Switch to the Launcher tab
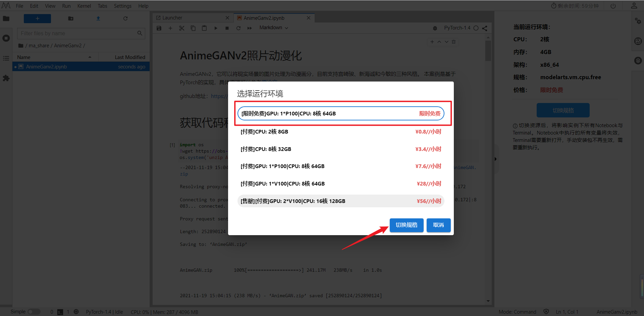Image resolution: width=644 pixels, height=316 pixels. pos(193,18)
